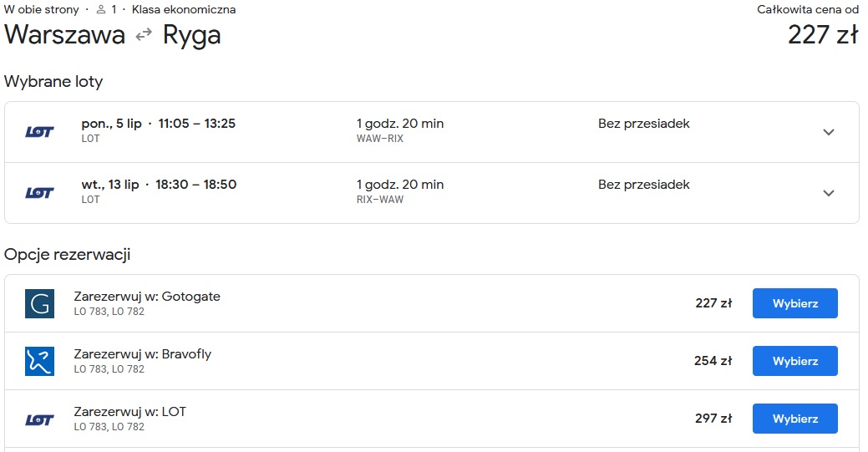Open the pon., 5 lip 11:05 flight row
Viewport: 868px width, 452px height.
click(432, 132)
